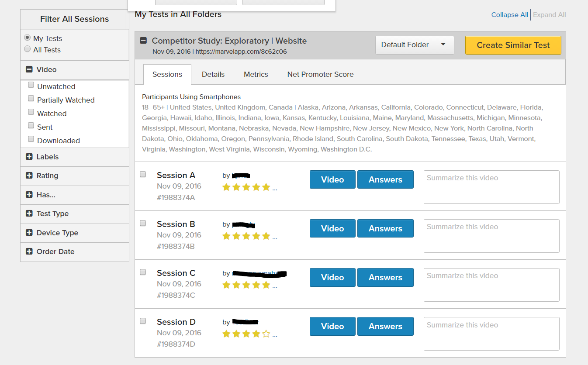
Task: Play the Session D video
Action: (x=332, y=326)
